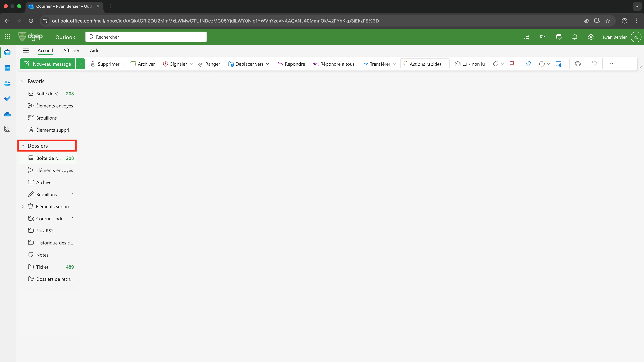
Task: Open the Teams chat icon in header
Action: pos(526,37)
